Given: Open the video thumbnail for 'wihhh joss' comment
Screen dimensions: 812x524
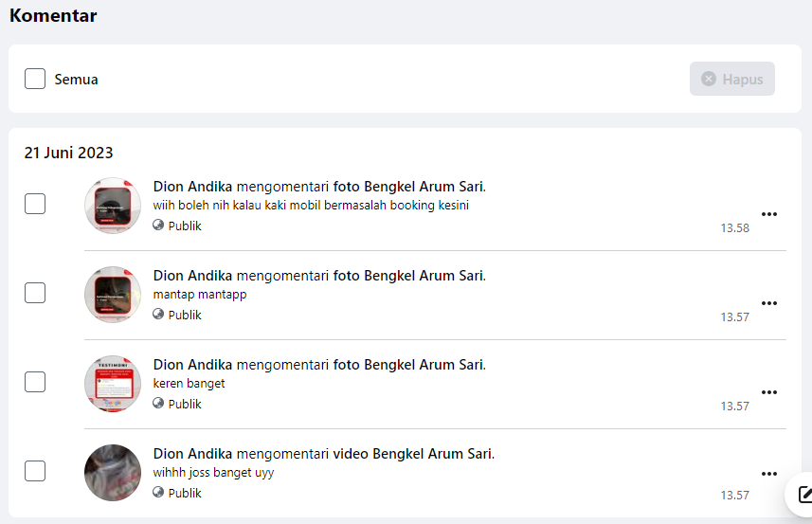Looking at the screenshot, I should pyautogui.click(x=113, y=473).
